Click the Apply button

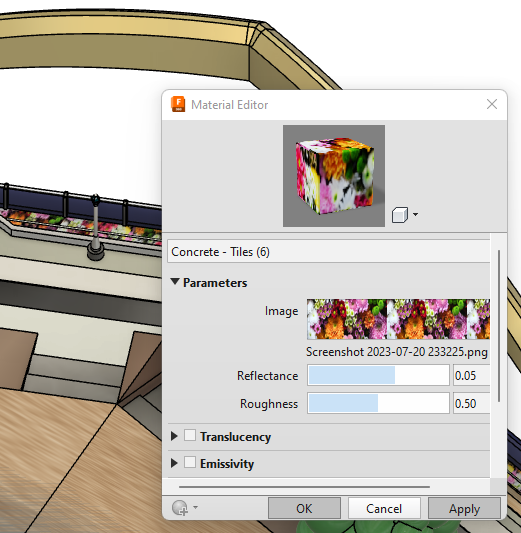point(464,509)
